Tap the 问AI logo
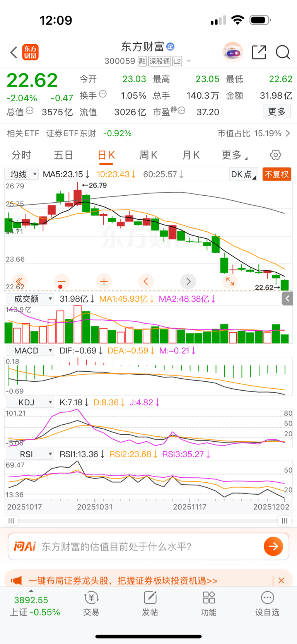The height and width of the screenshot is (644, 297). (x=25, y=547)
